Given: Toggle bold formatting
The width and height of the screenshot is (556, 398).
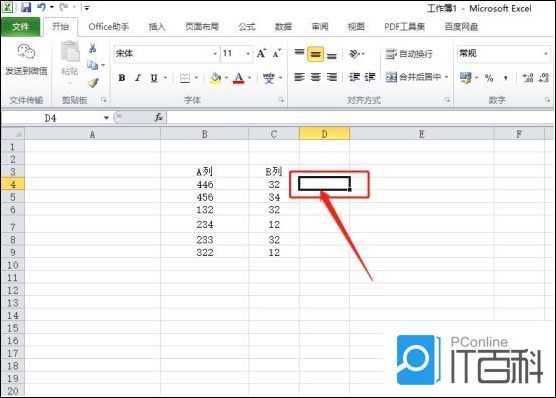Looking at the screenshot, I should click(x=122, y=78).
